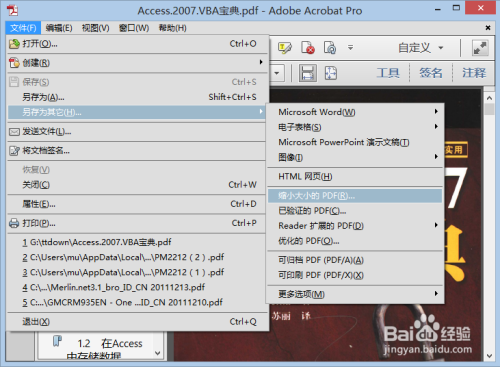Image resolution: width=500 pixels, height=367 pixels.
Task: Open recent file G:\ttdown\Access.2007.VBA宝典.pdf
Action: click(x=138, y=242)
